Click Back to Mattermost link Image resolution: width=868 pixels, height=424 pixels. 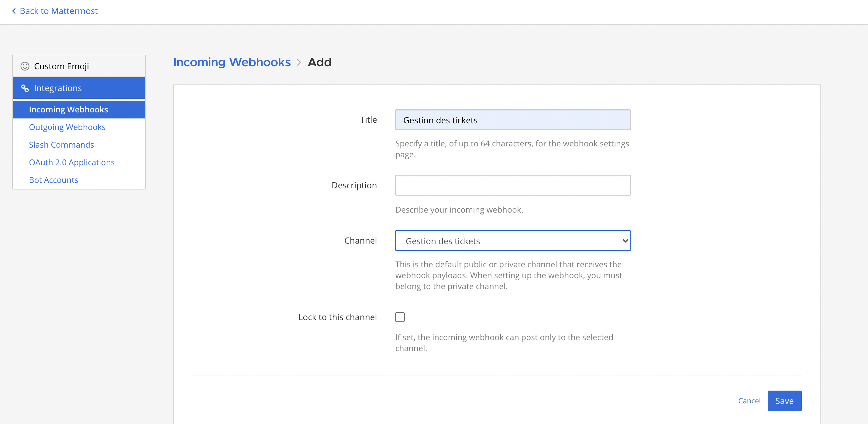tap(59, 11)
